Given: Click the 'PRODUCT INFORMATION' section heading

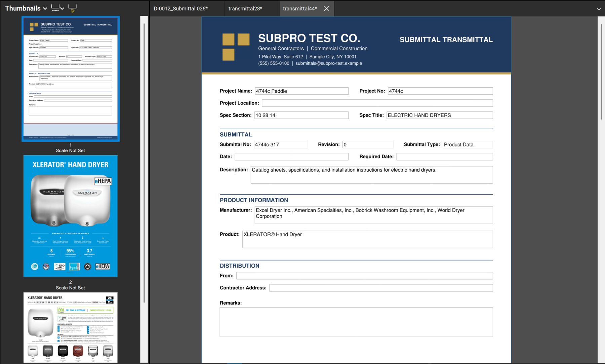Looking at the screenshot, I should [254, 200].
